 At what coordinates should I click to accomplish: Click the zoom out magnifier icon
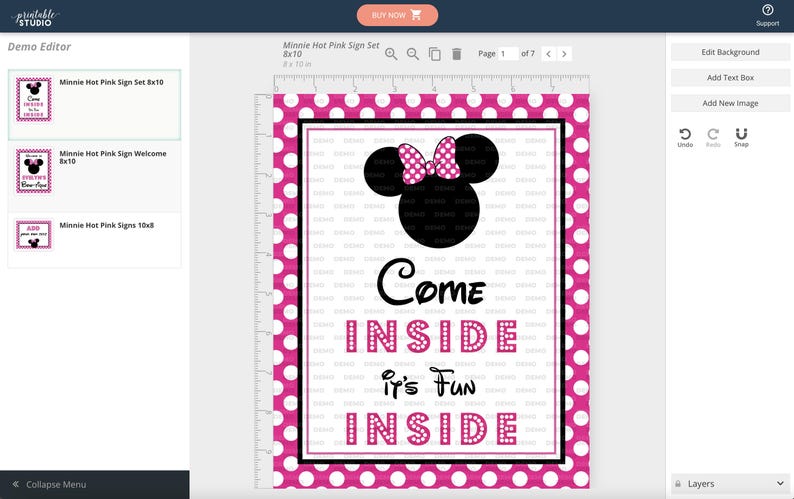click(413, 54)
